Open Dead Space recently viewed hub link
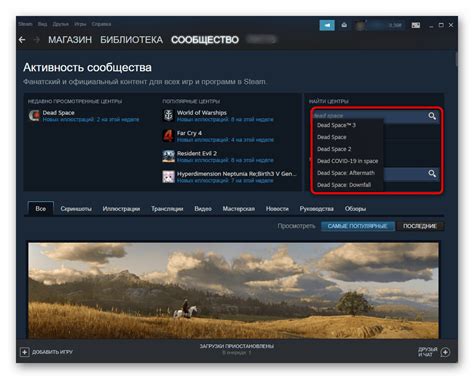Screen dimensions: 474x379 coord(59,113)
